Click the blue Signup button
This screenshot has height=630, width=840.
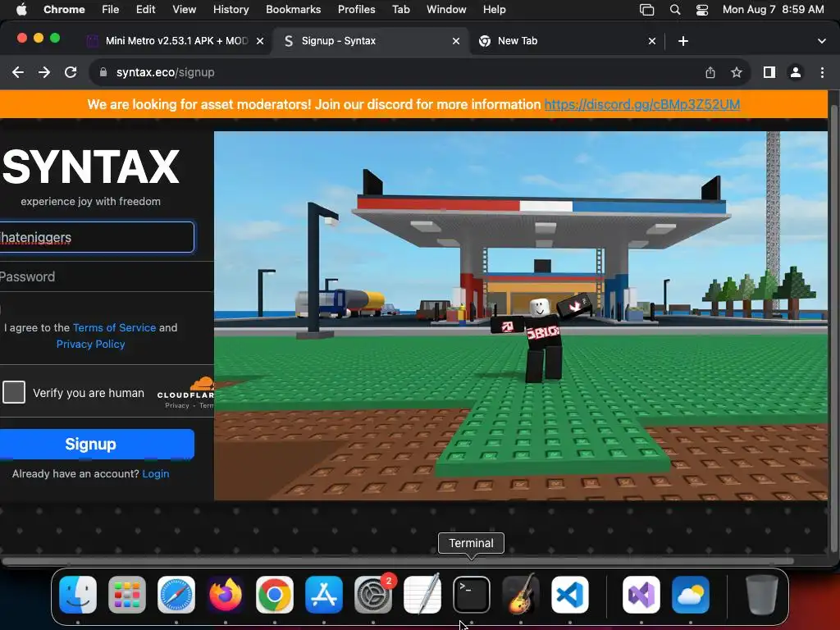pos(97,444)
